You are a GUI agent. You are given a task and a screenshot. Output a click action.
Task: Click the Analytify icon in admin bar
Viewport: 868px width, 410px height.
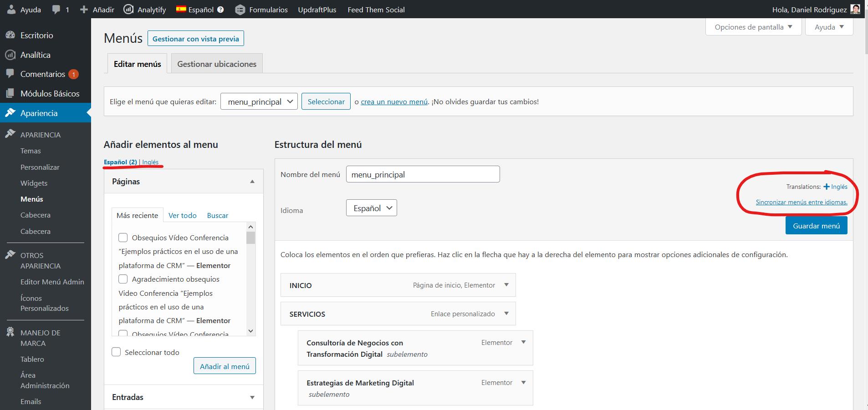coord(128,10)
